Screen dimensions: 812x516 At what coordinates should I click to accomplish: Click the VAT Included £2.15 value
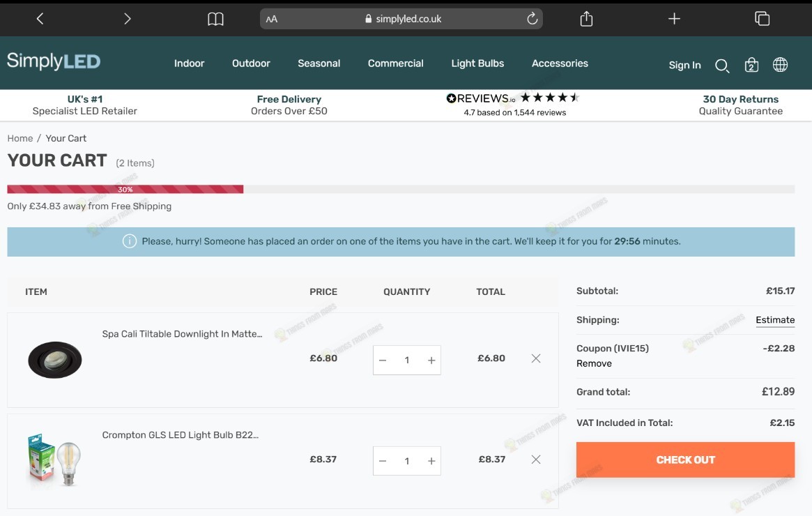pyautogui.click(x=782, y=423)
